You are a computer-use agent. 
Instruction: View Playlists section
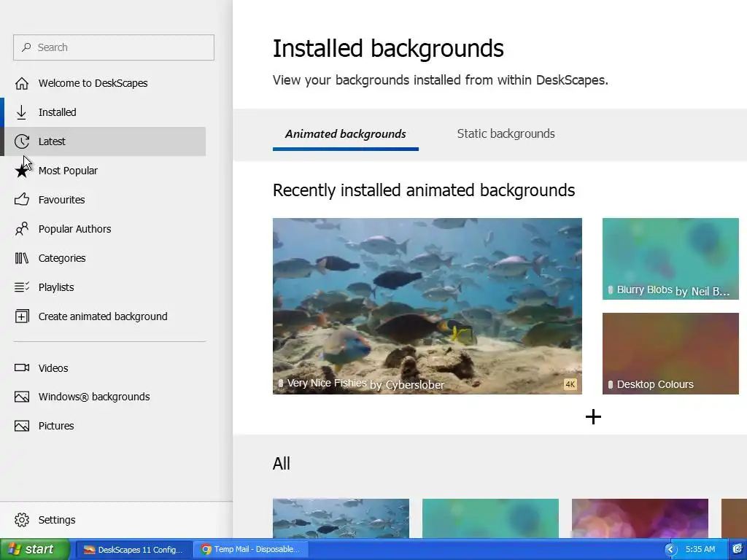(x=56, y=287)
